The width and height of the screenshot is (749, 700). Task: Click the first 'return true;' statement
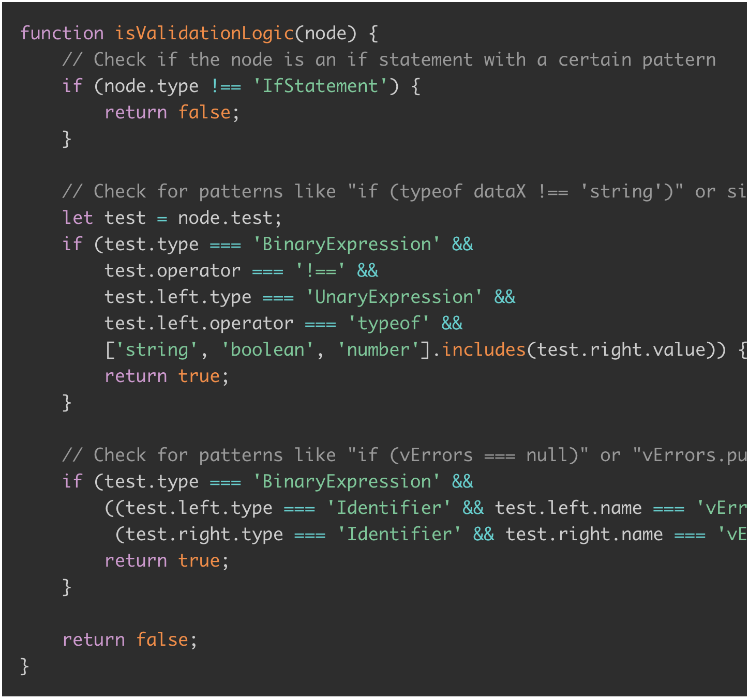167,376
